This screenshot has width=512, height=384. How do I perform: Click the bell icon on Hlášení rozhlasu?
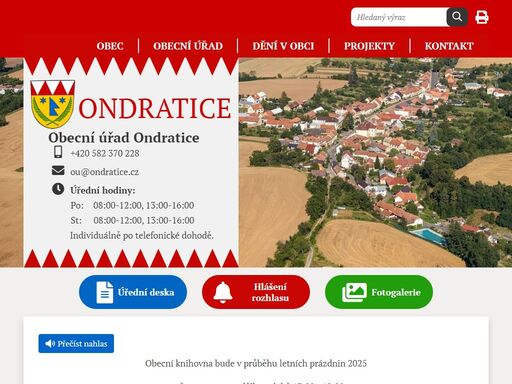coord(223,292)
